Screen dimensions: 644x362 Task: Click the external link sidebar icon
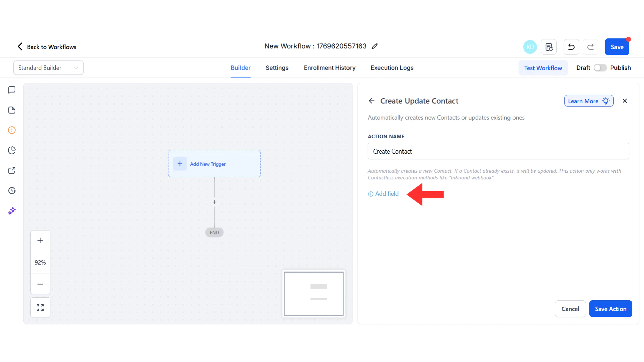pyautogui.click(x=12, y=170)
